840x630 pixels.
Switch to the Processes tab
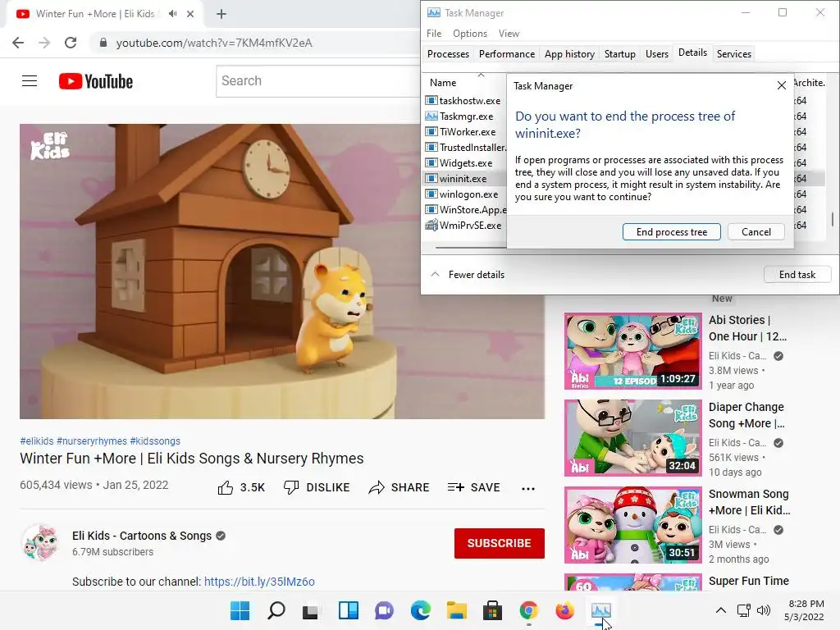coord(448,54)
